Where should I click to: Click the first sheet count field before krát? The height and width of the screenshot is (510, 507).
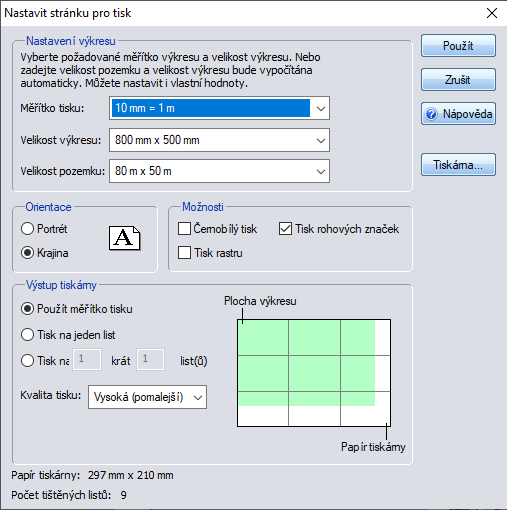coord(87,360)
